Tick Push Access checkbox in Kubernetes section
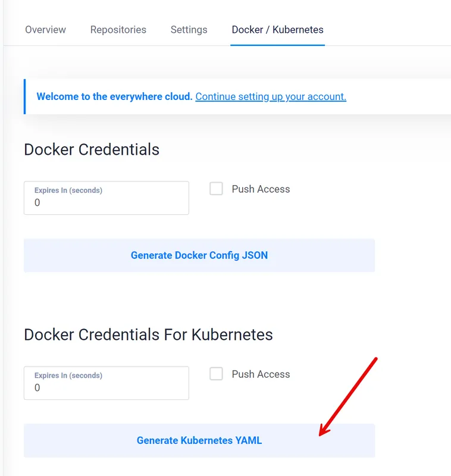Screen dimensions: 451x476 tap(217, 374)
